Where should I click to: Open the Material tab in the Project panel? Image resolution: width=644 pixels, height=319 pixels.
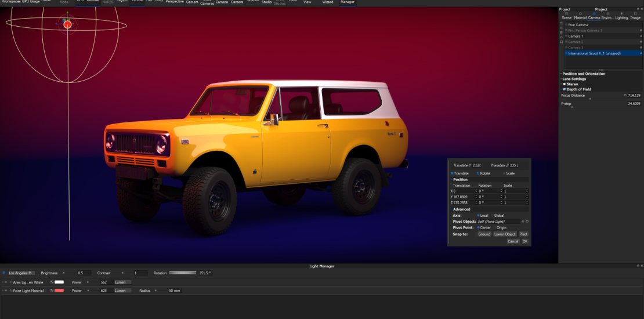pos(580,16)
